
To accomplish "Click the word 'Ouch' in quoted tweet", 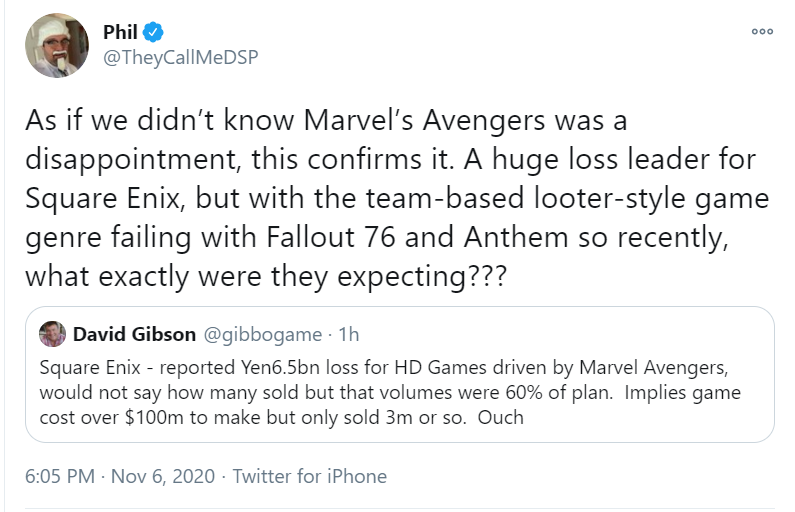I will pos(500,417).
